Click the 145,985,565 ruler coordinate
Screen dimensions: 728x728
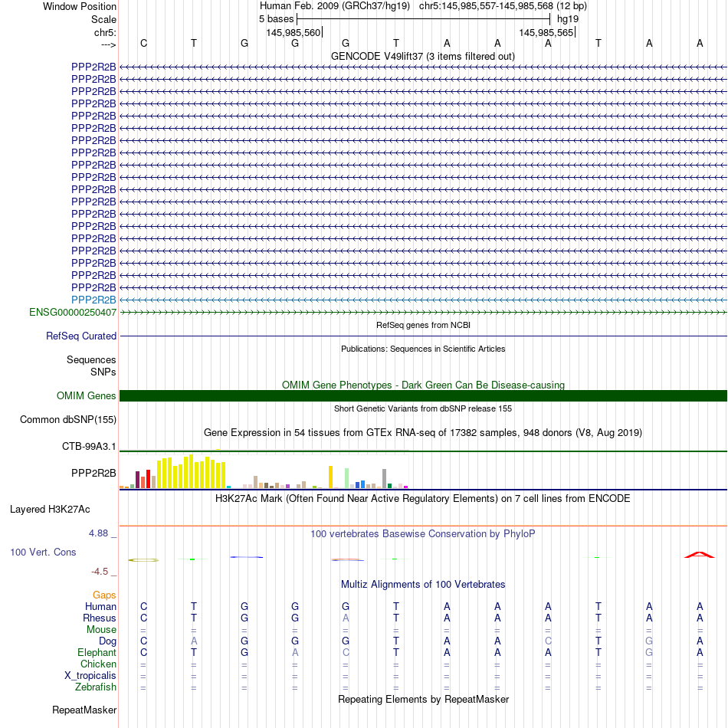(546, 32)
